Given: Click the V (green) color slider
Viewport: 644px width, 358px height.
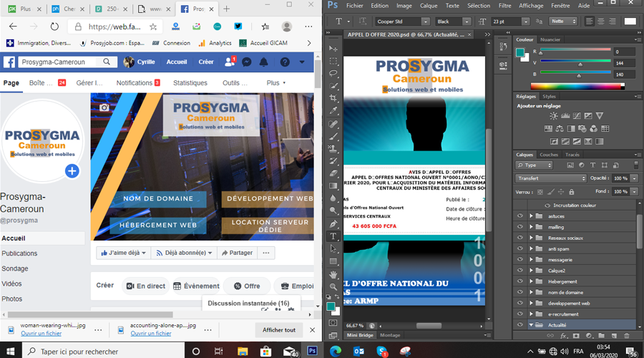Looking at the screenshot, I should [575, 62].
